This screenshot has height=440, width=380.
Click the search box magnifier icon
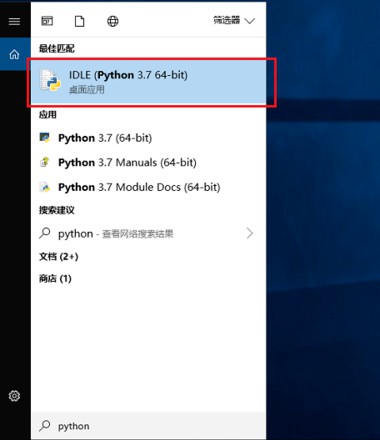(x=45, y=426)
